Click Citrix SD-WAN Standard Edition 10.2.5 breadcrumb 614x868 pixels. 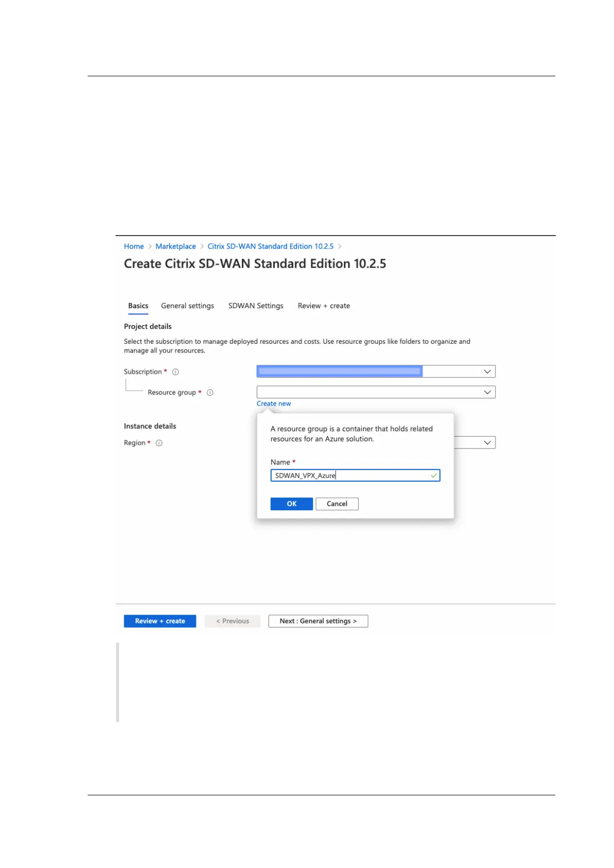pos(271,246)
